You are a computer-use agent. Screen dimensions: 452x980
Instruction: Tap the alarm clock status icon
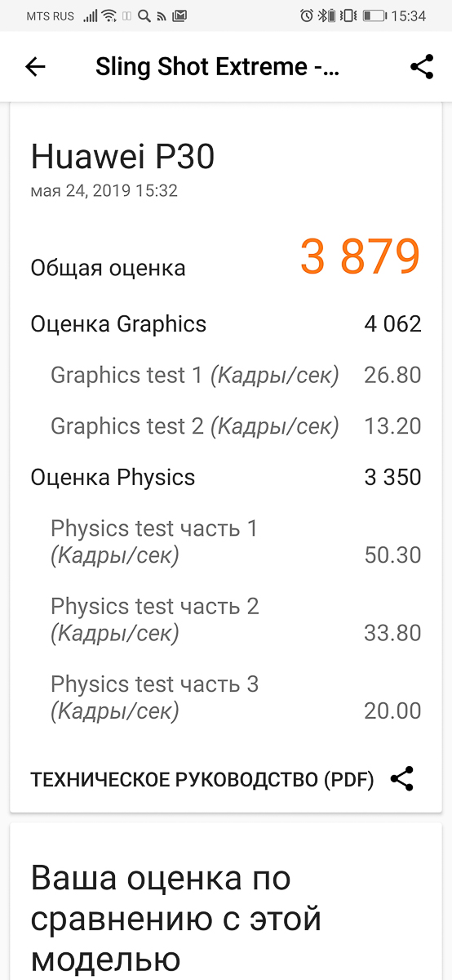click(306, 16)
